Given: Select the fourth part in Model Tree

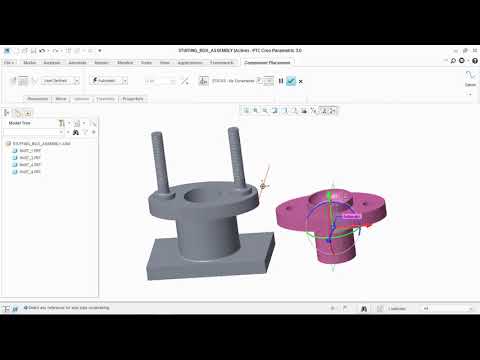Looking at the screenshot, I should click(x=27, y=172).
